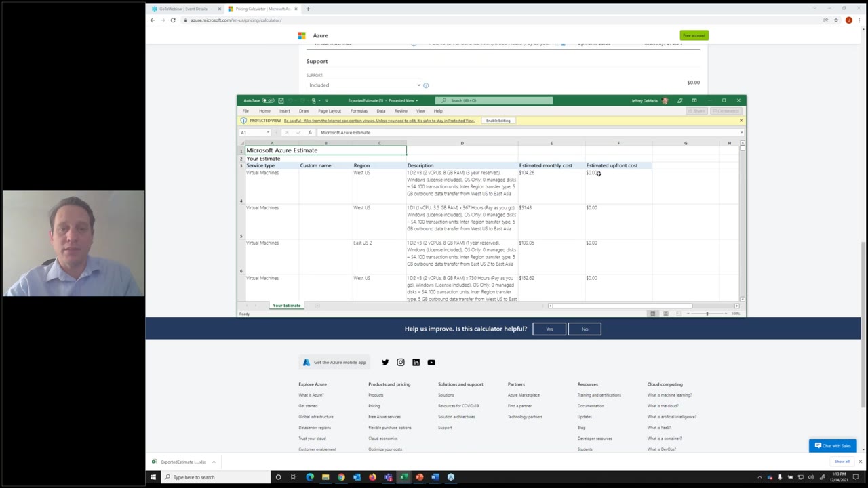Answer Yes to the calculator helpful survey
This screenshot has height=488, width=868.
[549, 329]
